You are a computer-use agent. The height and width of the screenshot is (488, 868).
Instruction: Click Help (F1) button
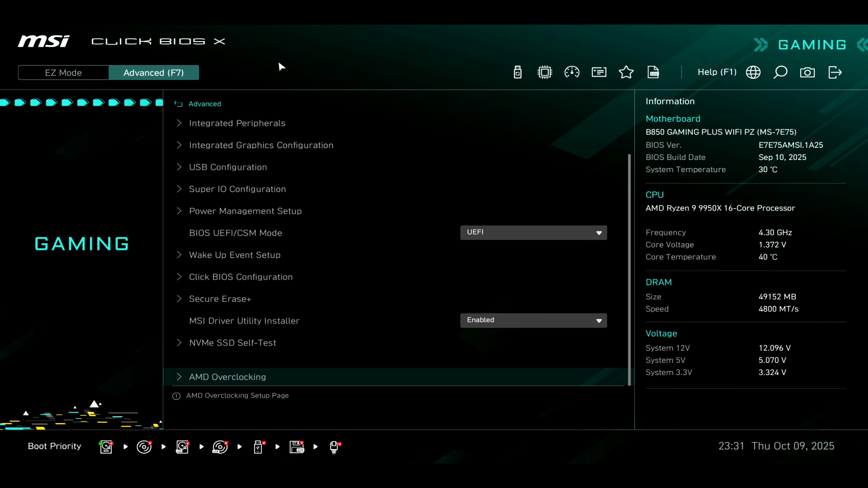point(717,72)
